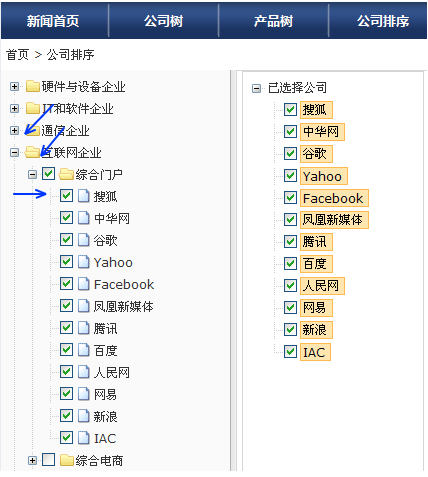The height and width of the screenshot is (477, 428).
Task: Click the document icon beside 搜狐
Action: 84,196
